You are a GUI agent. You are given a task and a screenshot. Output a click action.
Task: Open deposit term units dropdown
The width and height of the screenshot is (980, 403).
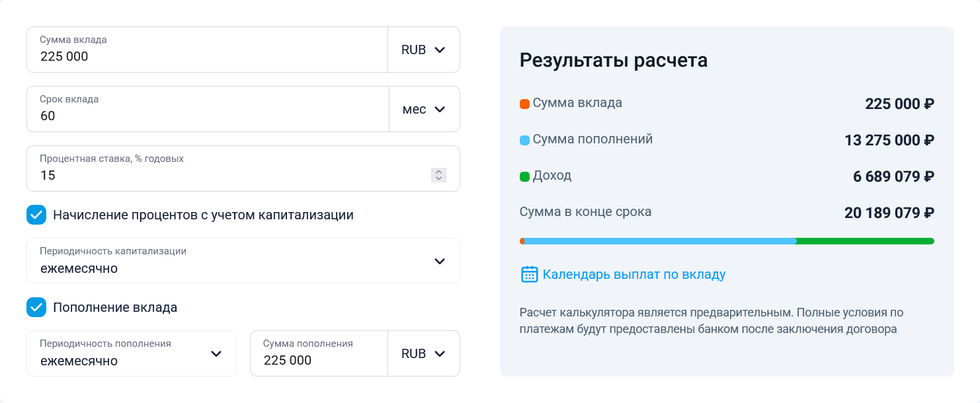(424, 109)
